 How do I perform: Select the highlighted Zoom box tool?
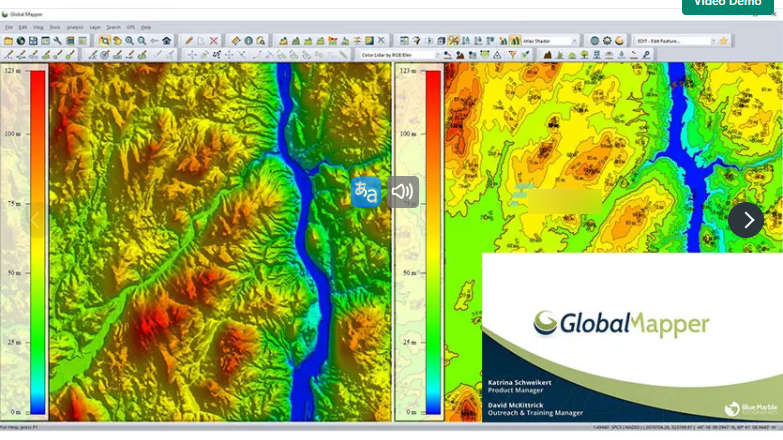click(104, 41)
